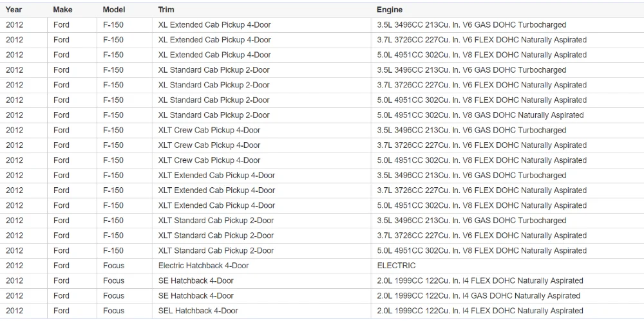The height and width of the screenshot is (321, 644).
Task: Click the Model column header
Action: point(113,10)
